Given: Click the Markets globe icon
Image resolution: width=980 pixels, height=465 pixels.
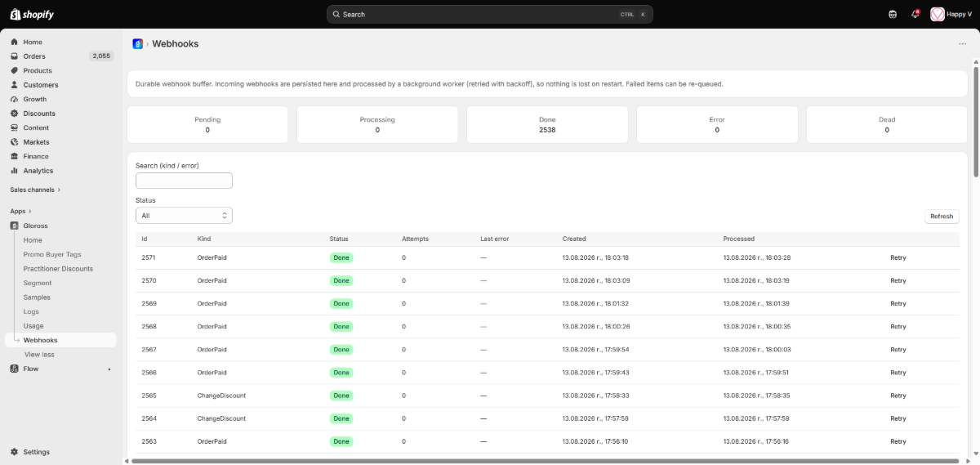Looking at the screenshot, I should 15,142.
